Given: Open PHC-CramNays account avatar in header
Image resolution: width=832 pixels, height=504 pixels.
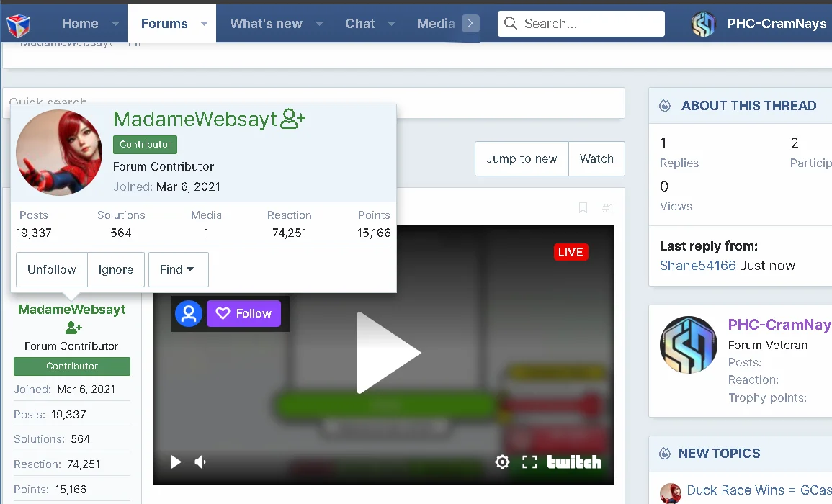Looking at the screenshot, I should [704, 24].
